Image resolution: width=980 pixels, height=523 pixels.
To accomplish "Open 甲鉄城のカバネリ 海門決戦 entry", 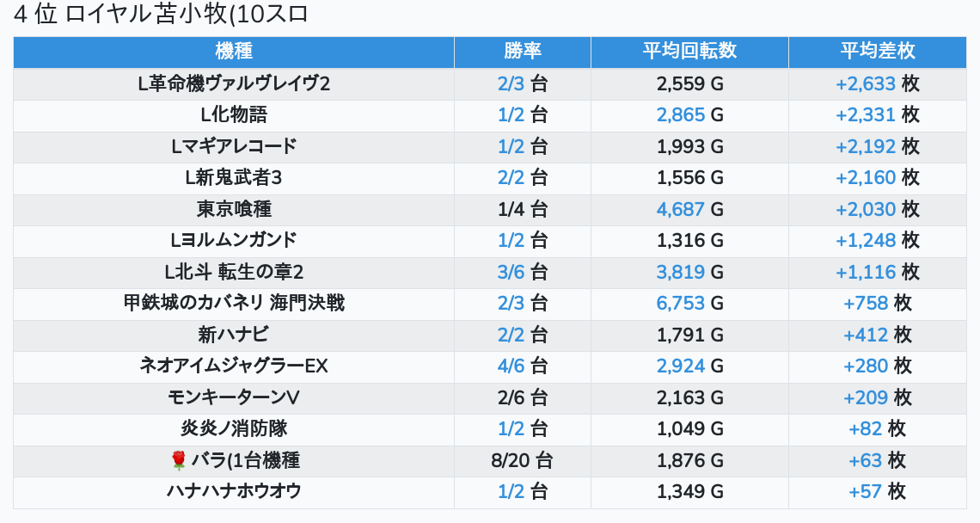I will pos(234,304).
